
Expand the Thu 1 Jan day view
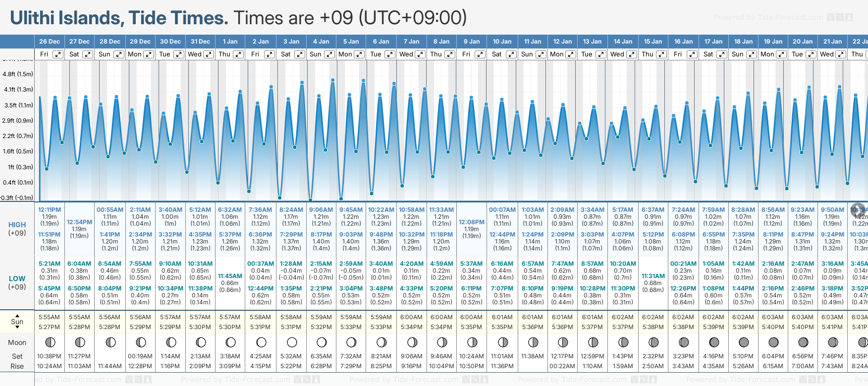238,54
